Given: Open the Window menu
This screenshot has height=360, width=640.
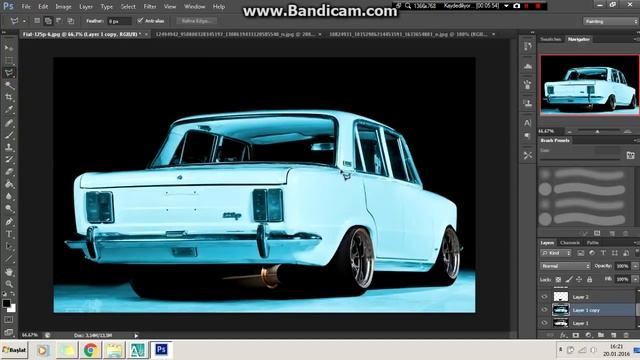Looking at the screenshot, I should (194, 7).
